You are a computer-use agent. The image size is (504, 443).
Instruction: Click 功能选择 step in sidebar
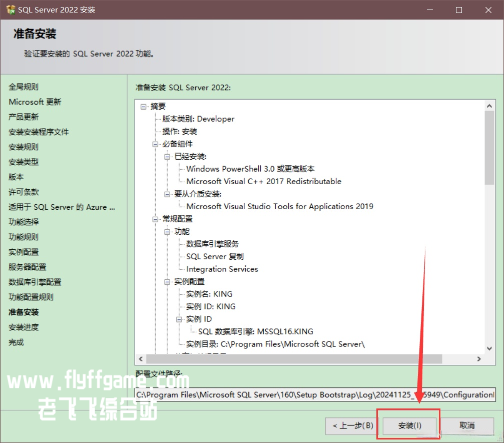(24, 222)
